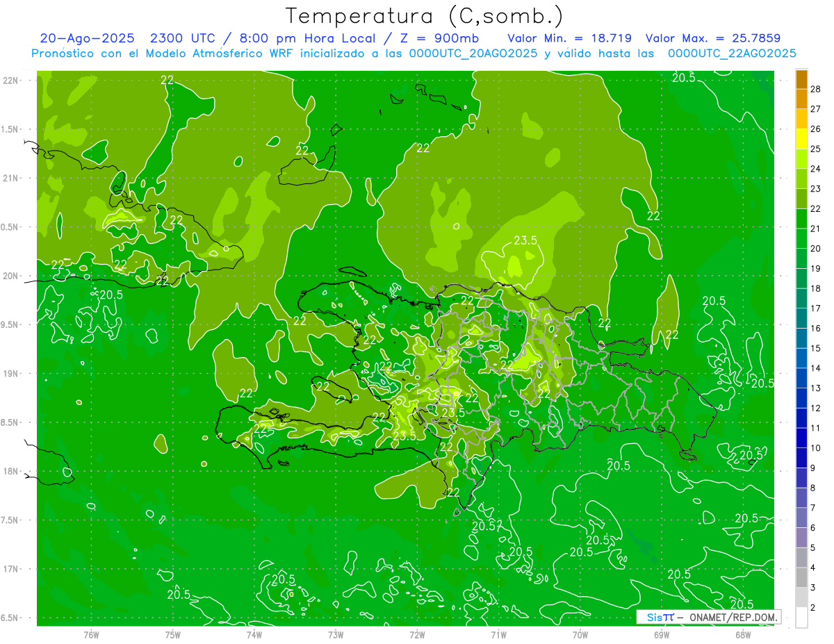Viewport: 834px width, 644px height.
Task: Click the "72W" longitude axis label
Action: 417,634
